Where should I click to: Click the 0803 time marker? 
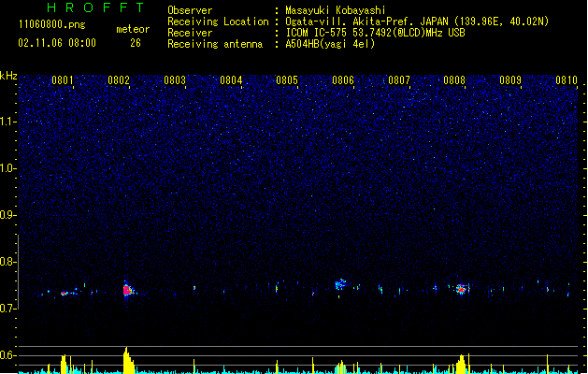pyautogui.click(x=175, y=80)
